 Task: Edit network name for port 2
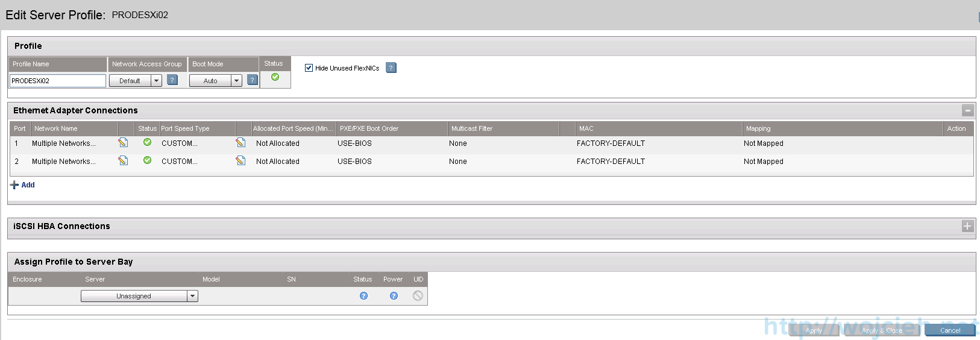click(123, 161)
